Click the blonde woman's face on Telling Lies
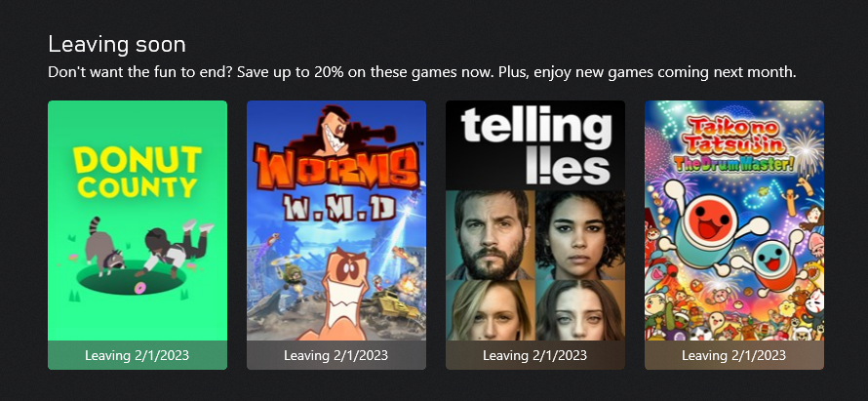The width and height of the screenshot is (868, 401). 491,310
